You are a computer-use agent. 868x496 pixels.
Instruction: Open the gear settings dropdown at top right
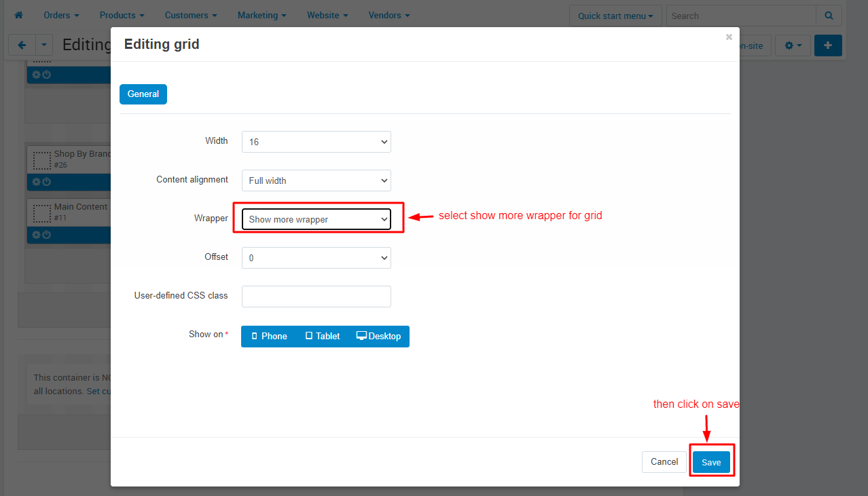793,45
